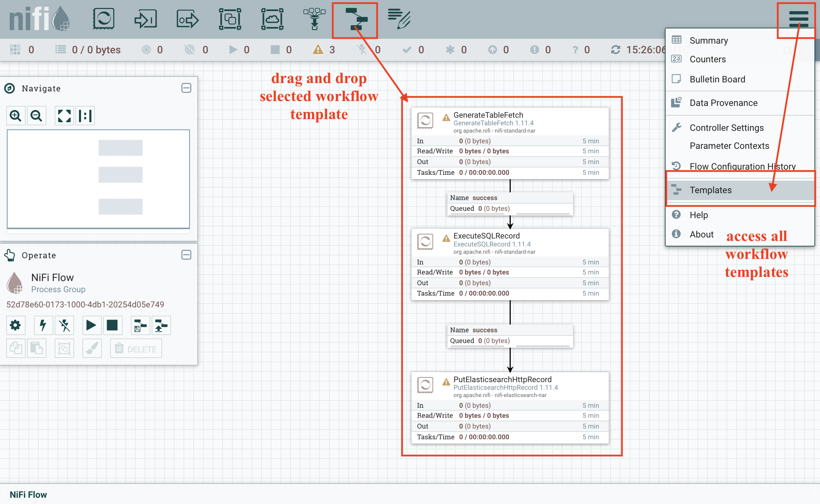Click the DELETE button

136,348
